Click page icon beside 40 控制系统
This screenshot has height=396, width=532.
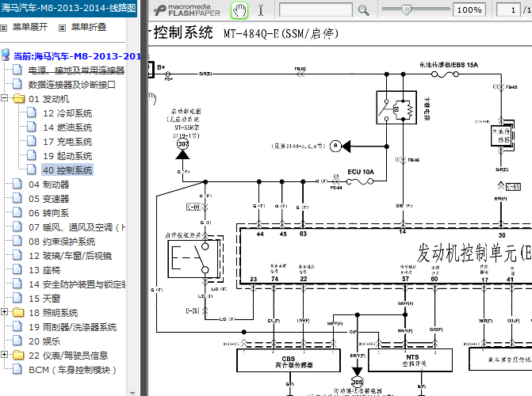point(32,169)
